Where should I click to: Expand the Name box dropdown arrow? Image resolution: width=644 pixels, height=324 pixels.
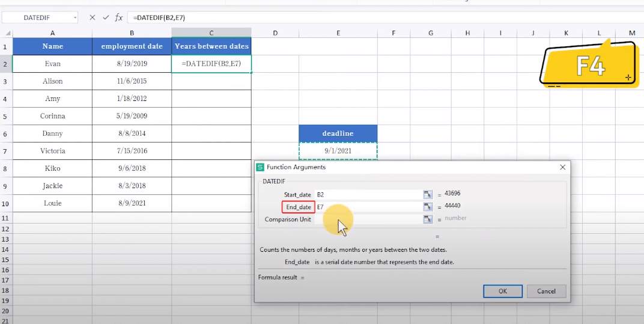pyautogui.click(x=75, y=17)
